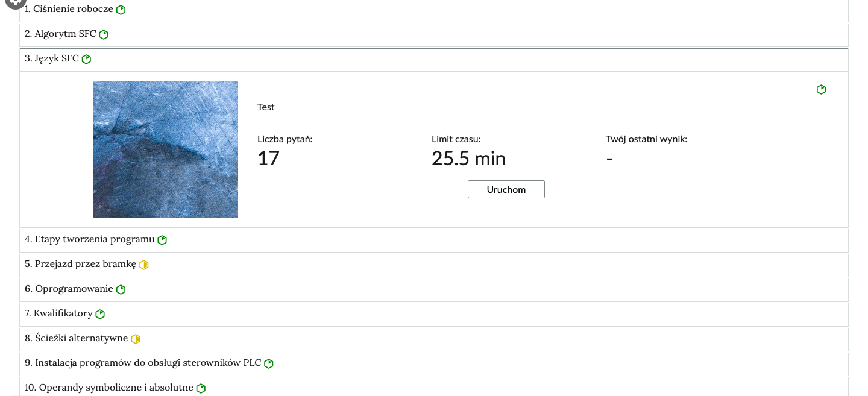
Task: Click yellow icon beside Ścieżki alternatywne
Action: tap(136, 339)
